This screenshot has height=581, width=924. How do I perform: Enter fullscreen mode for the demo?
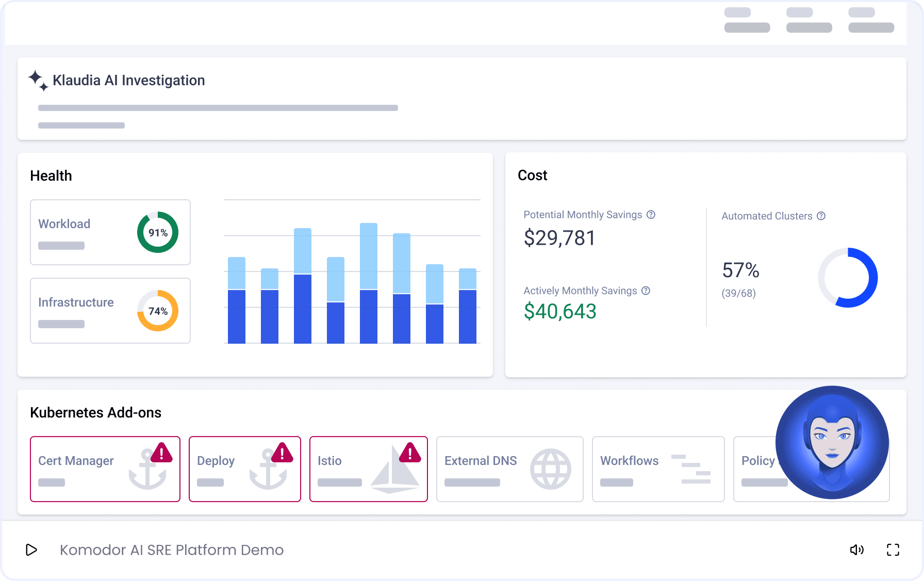coord(893,550)
